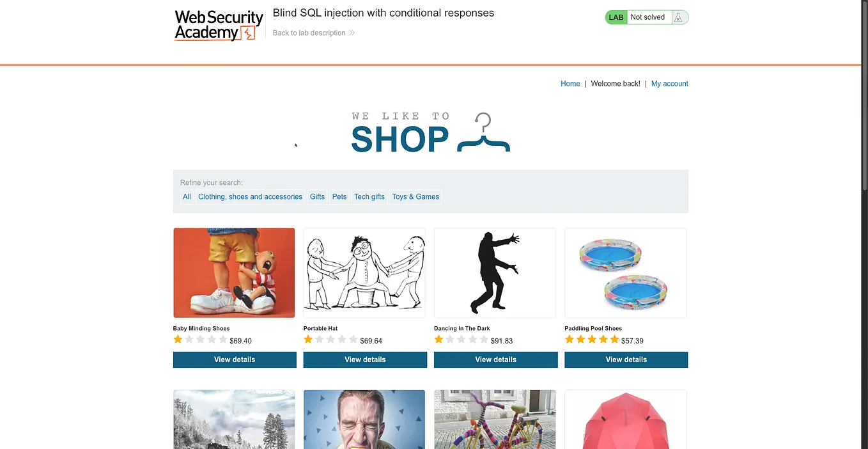View details for Baby Minding Shoes
Viewport: 868px width, 449px height.
[235, 359]
